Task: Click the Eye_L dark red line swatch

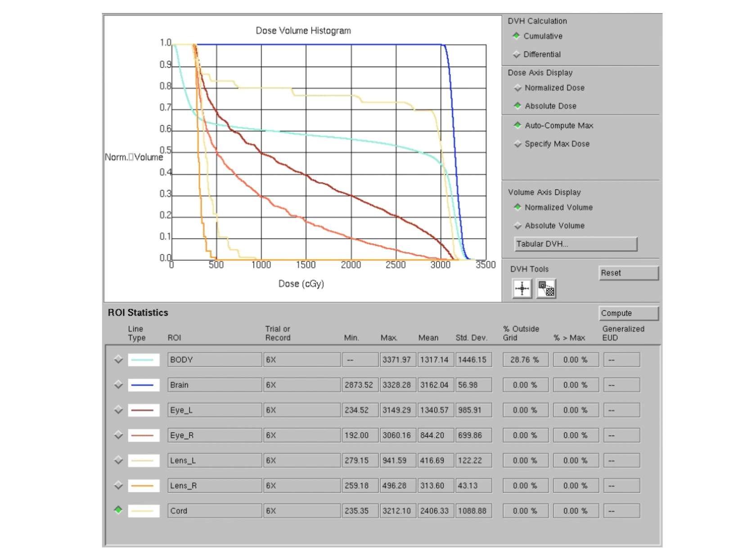Action: click(x=144, y=410)
